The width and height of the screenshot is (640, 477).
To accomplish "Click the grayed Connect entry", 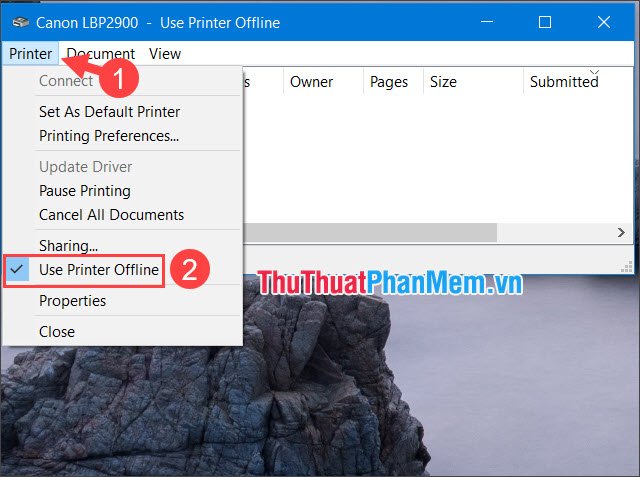I will (66, 81).
